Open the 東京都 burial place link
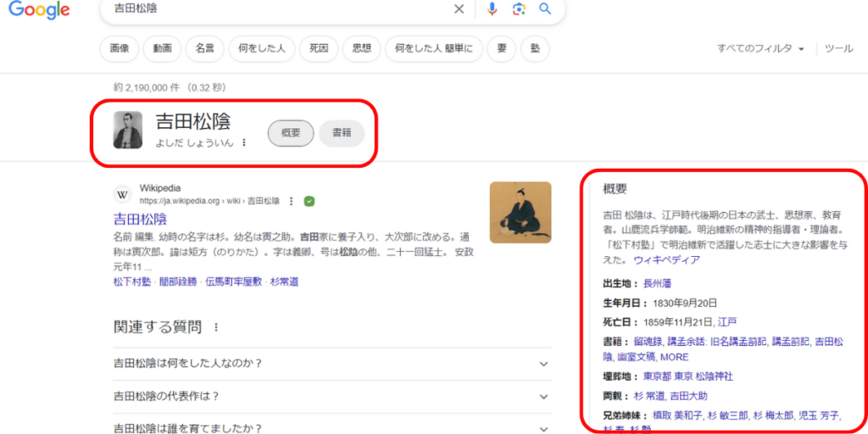 click(x=658, y=376)
